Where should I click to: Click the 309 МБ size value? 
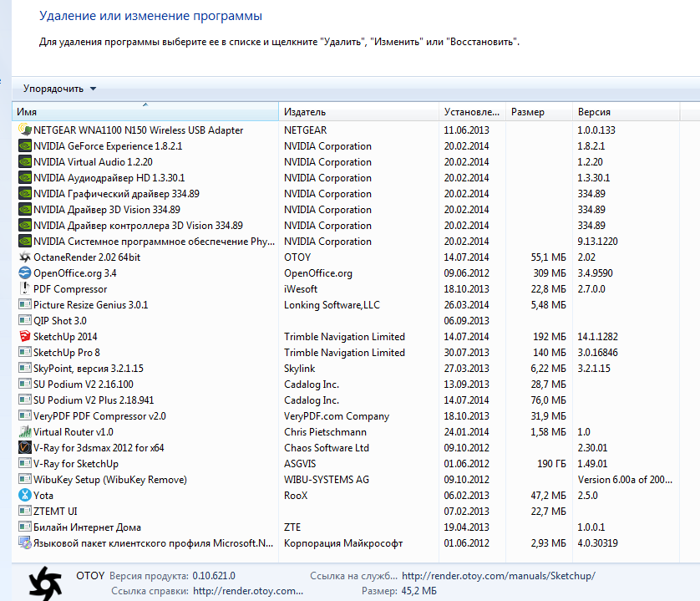pos(550,273)
